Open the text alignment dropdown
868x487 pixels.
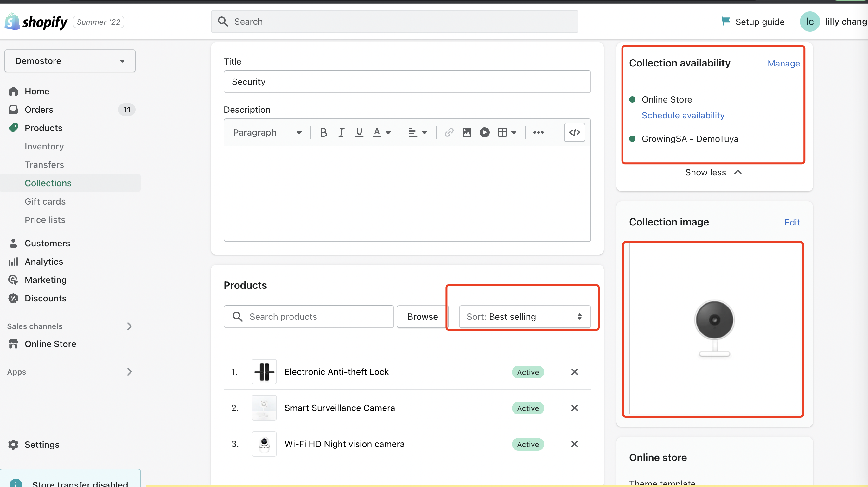coord(418,132)
